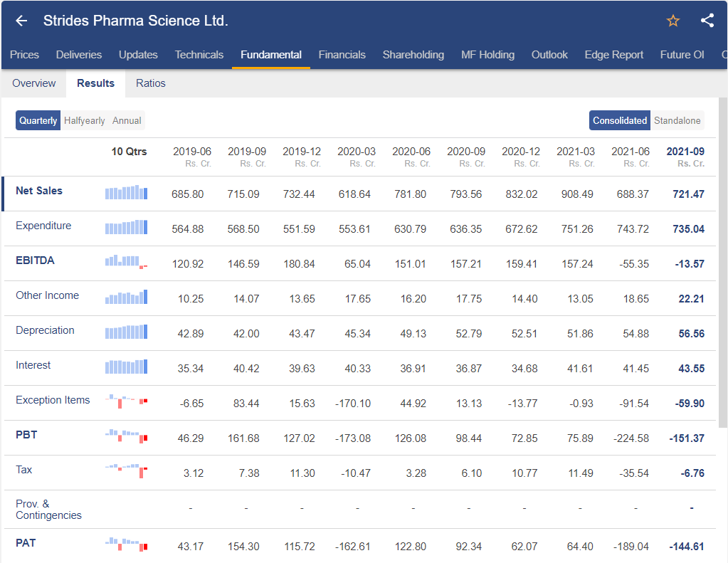
Task: Switch to Halfyearly results
Action: click(x=85, y=120)
